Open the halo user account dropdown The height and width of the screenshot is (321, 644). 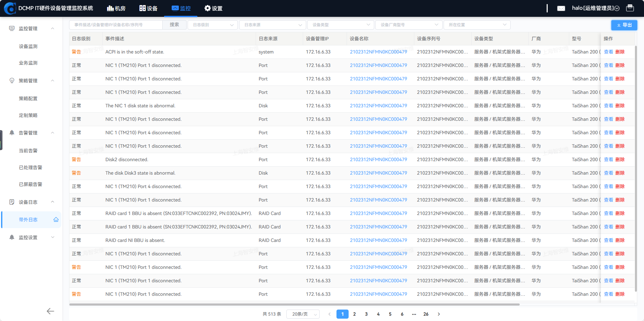click(x=595, y=8)
